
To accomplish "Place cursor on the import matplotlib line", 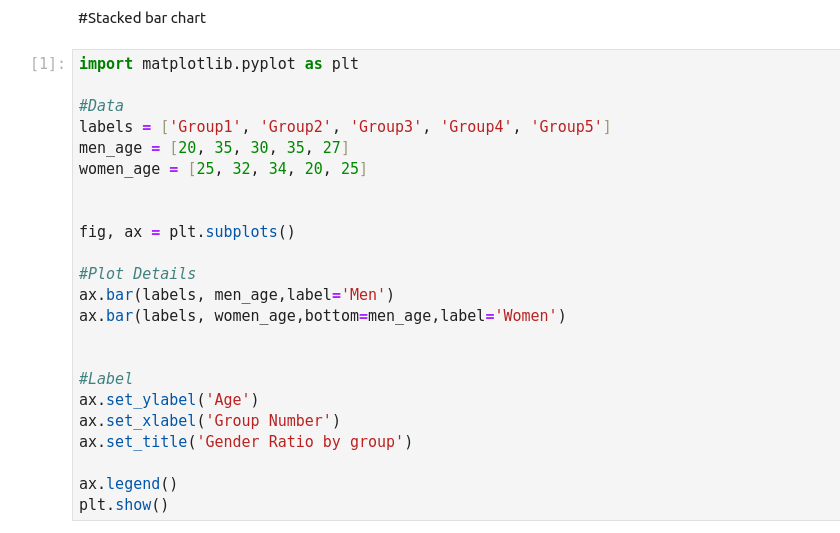I will [218, 64].
